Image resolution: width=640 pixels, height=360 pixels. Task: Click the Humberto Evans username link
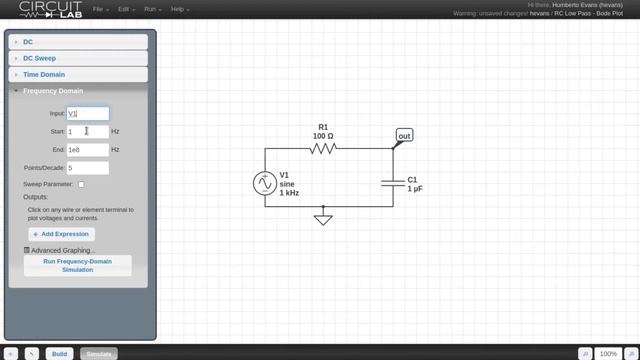coord(587,5)
